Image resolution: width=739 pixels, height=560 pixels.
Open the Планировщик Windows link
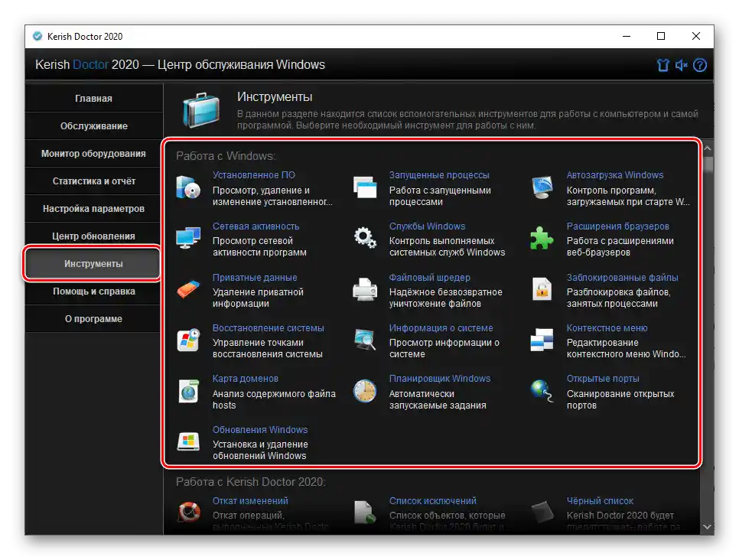(440, 379)
